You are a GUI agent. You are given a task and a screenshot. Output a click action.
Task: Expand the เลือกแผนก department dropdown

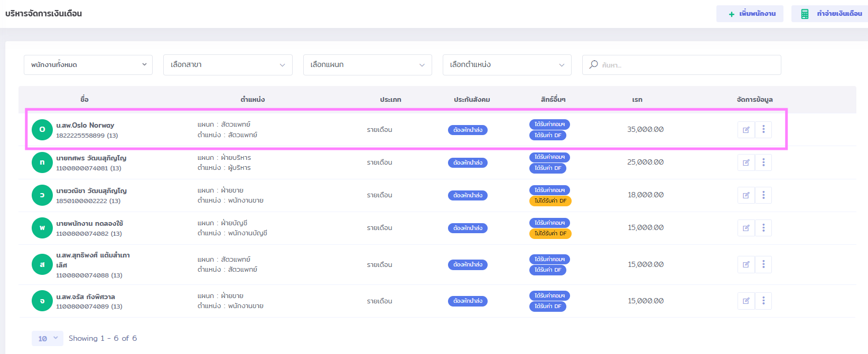[x=367, y=65]
